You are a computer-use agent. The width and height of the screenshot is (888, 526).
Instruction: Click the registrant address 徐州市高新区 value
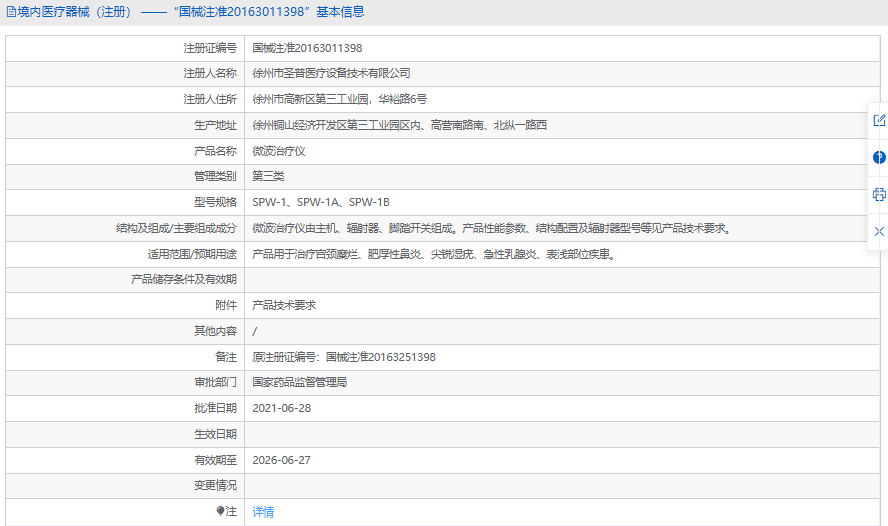coord(339,99)
